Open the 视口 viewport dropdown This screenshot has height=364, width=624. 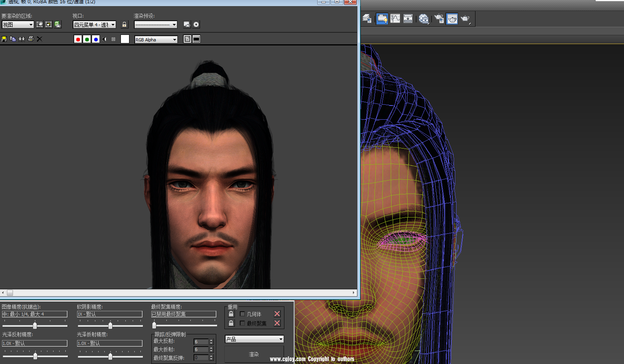94,25
